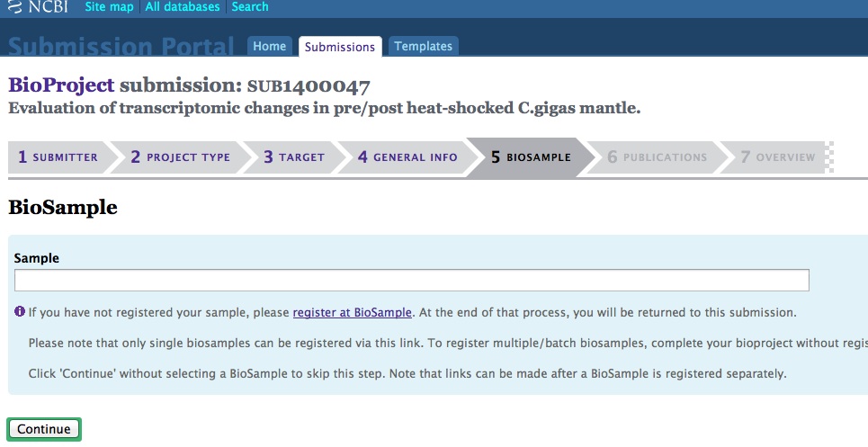Screen dimensions: 868x447
Task: Open the All databases link
Action: point(183,7)
